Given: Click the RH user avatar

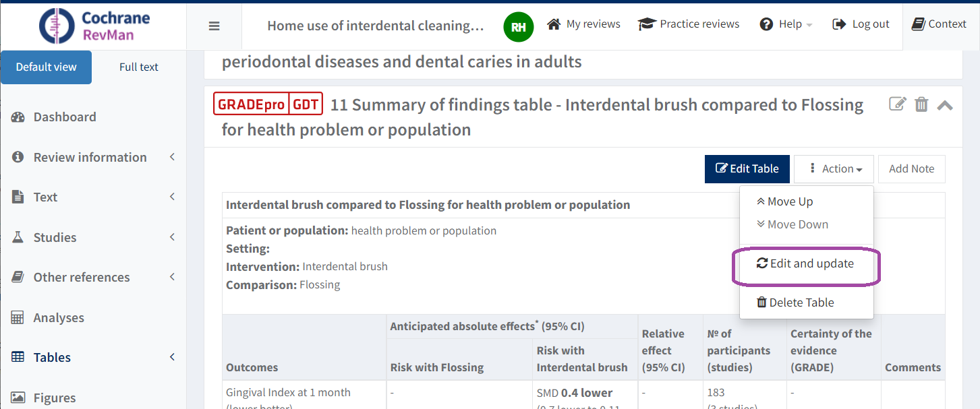Looking at the screenshot, I should pos(518,26).
